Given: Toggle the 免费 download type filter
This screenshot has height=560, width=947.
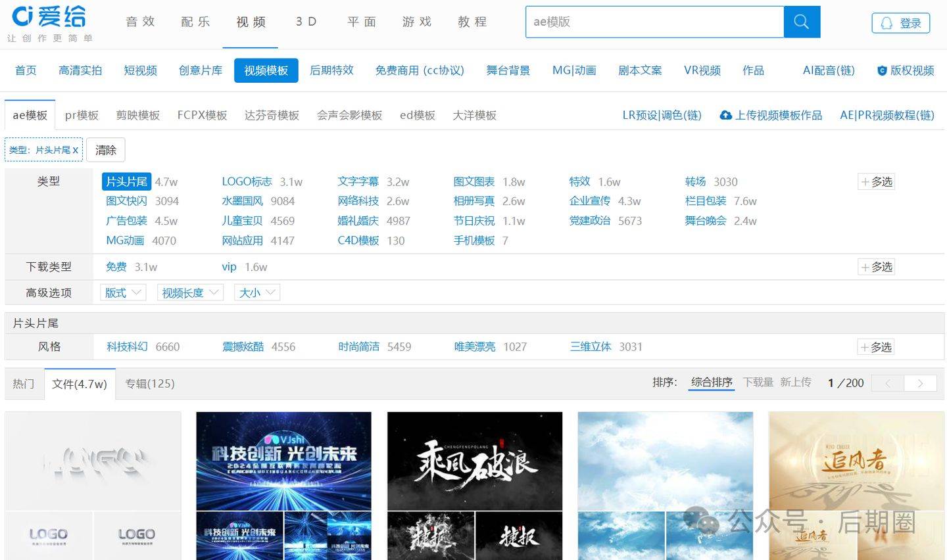Looking at the screenshot, I should tap(116, 267).
